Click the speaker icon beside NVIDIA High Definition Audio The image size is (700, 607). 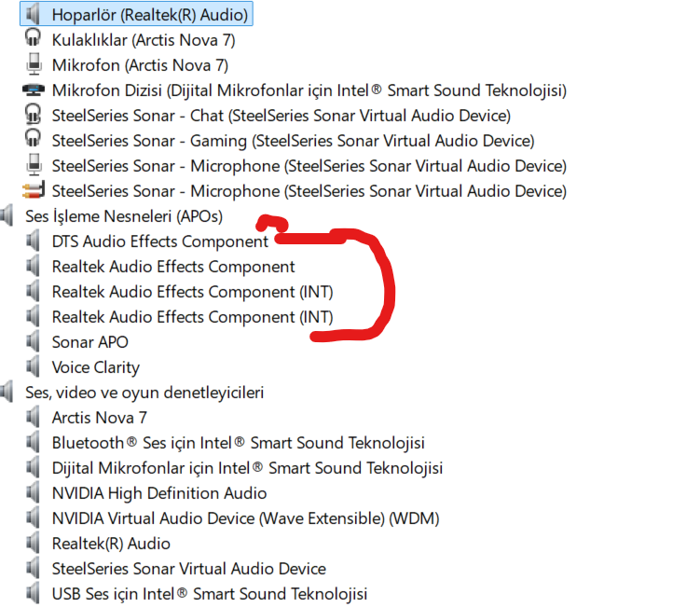33,493
